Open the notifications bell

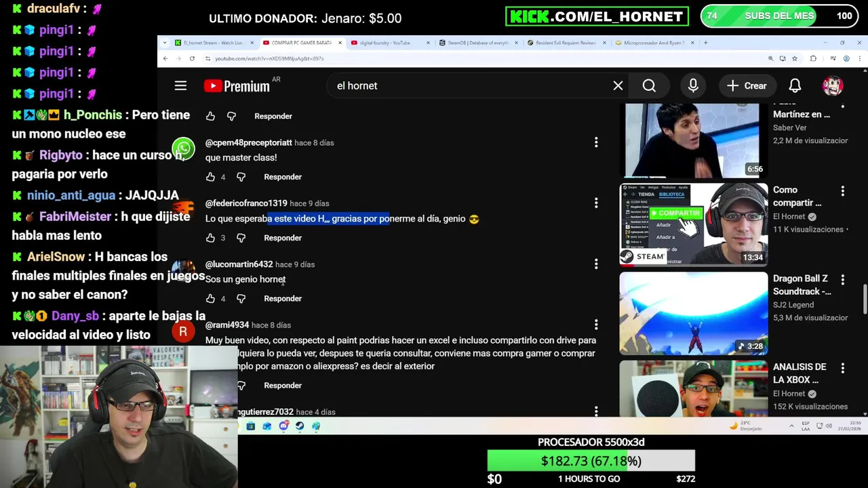795,86
